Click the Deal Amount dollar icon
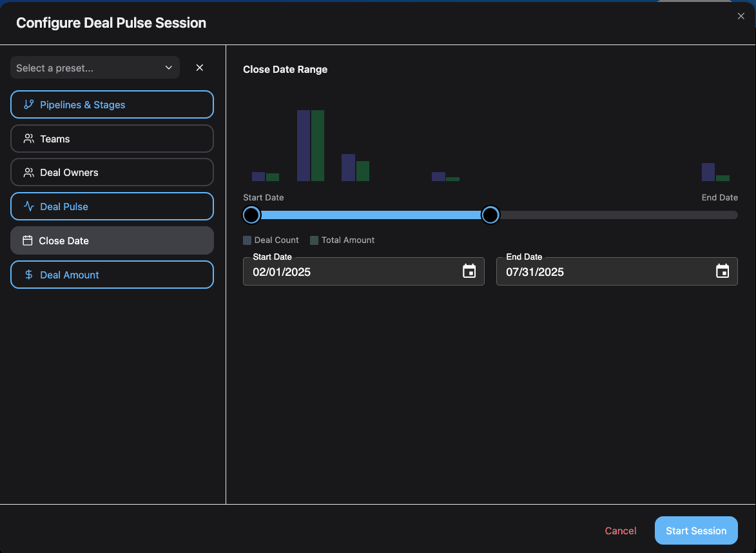The image size is (756, 553). (x=29, y=275)
